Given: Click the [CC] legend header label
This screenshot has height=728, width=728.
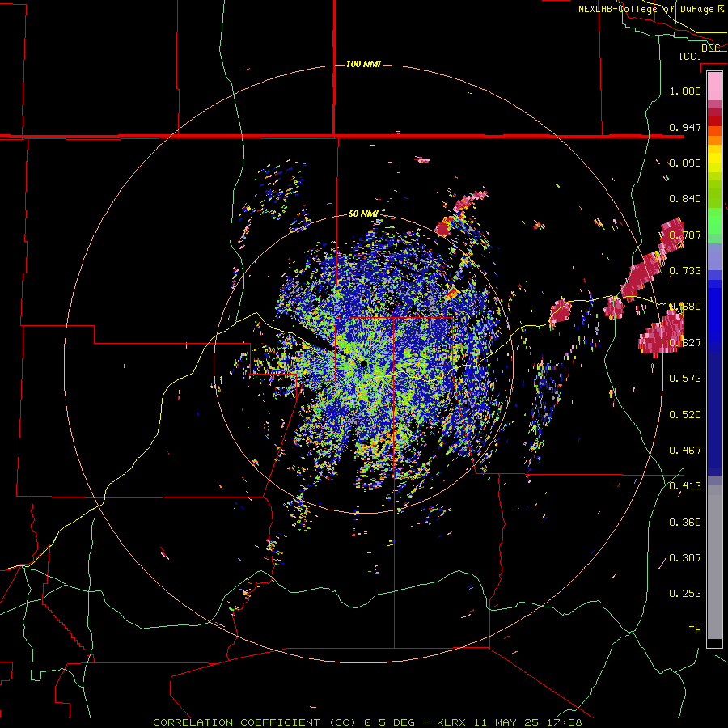Looking at the screenshot, I should pos(690,56).
